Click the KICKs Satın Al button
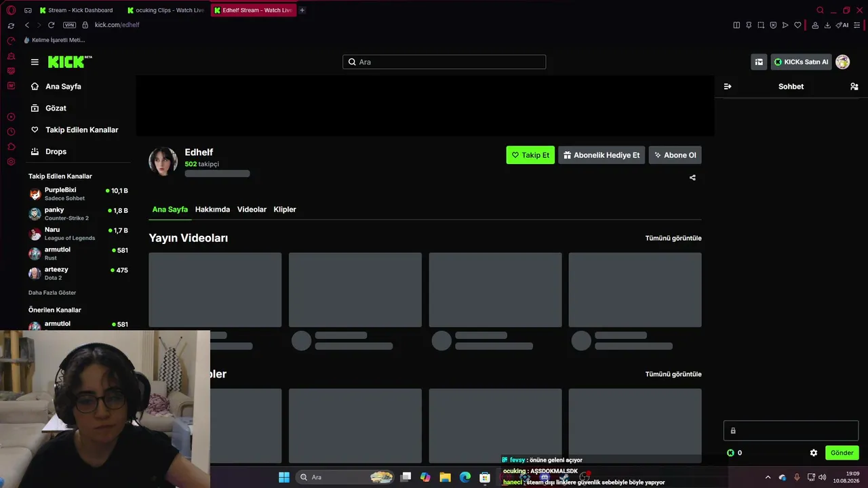 click(801, 62)
